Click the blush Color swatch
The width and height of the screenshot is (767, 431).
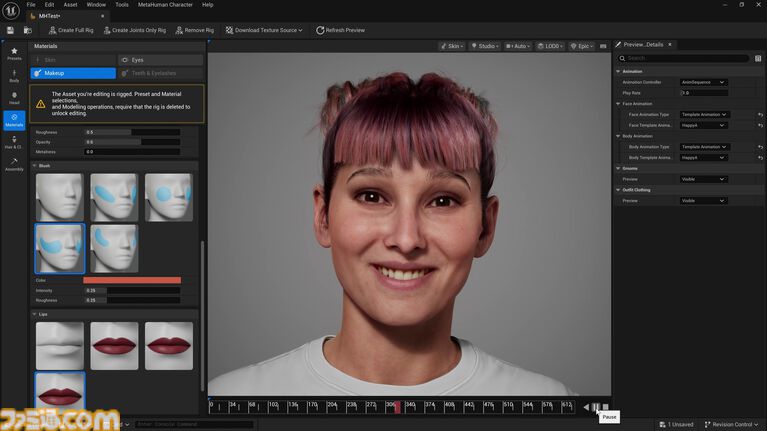click(132, 280)
